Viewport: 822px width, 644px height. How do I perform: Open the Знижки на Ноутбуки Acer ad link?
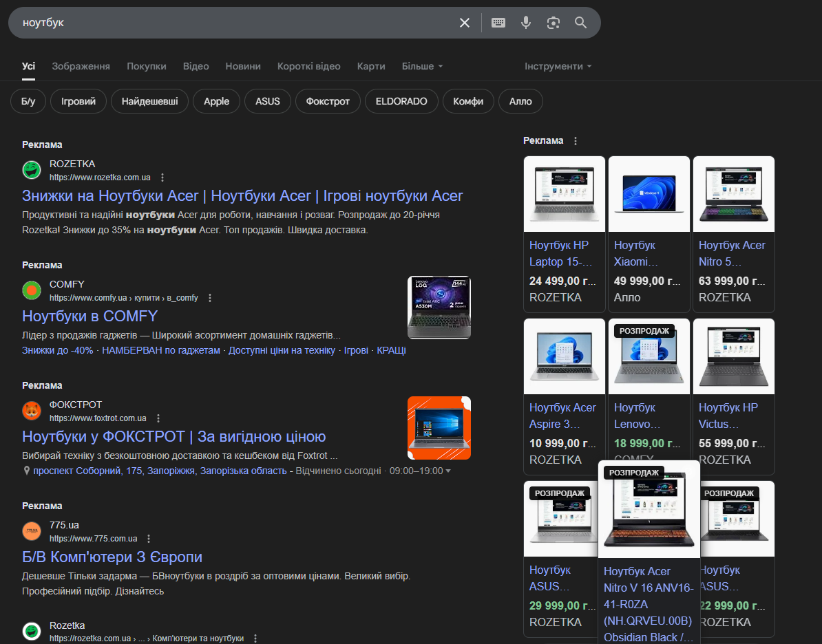(242, 196)
